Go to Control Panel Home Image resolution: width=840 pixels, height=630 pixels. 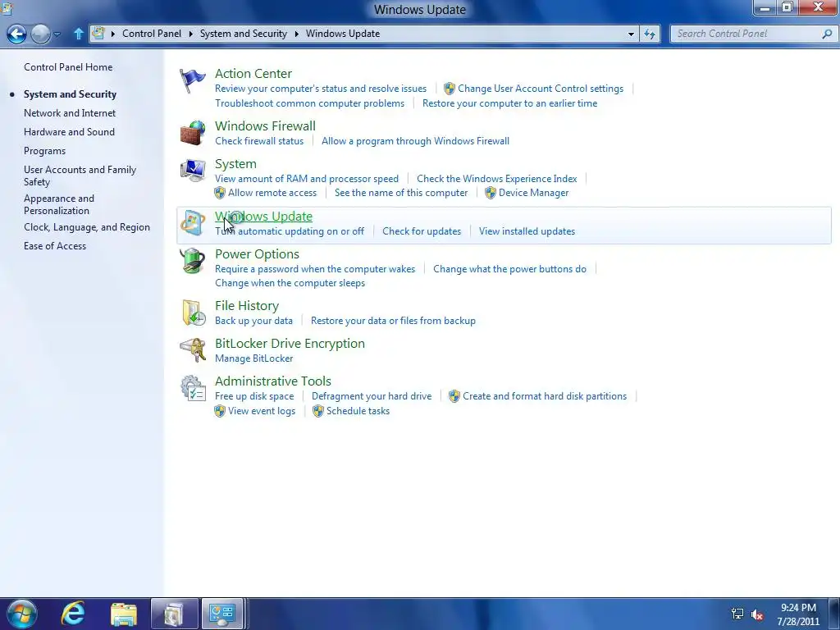point(68,67)
